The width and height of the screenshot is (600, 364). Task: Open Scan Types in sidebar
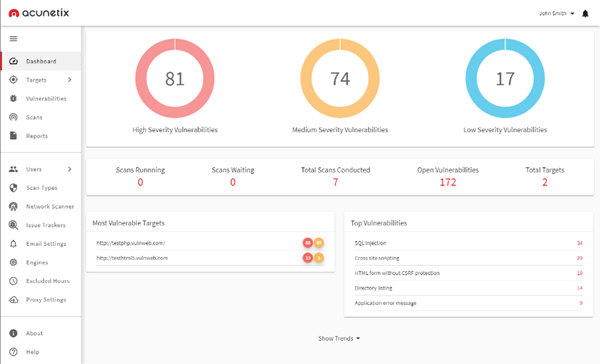pyautogui.click(x=41, y=188)
